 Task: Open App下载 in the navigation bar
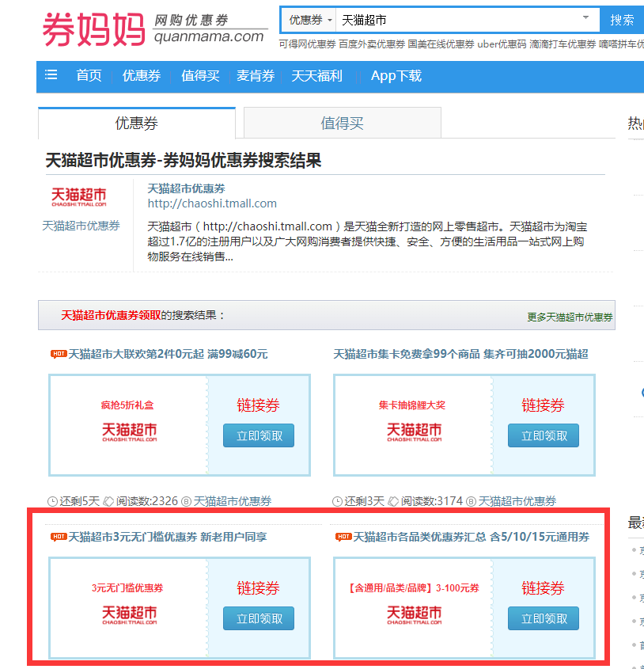click(396, 75)
